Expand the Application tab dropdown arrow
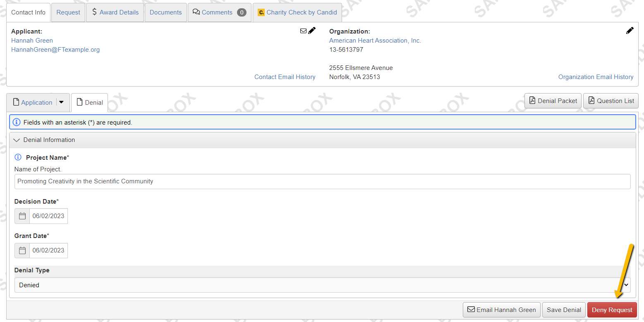 (x=60, y=102)
